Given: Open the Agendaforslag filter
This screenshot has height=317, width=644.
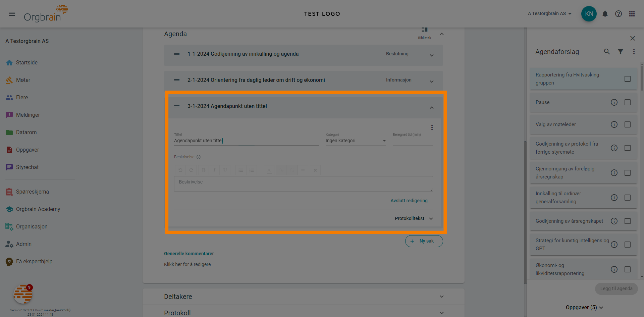Looking at the screenshot, I should [621, 52].
